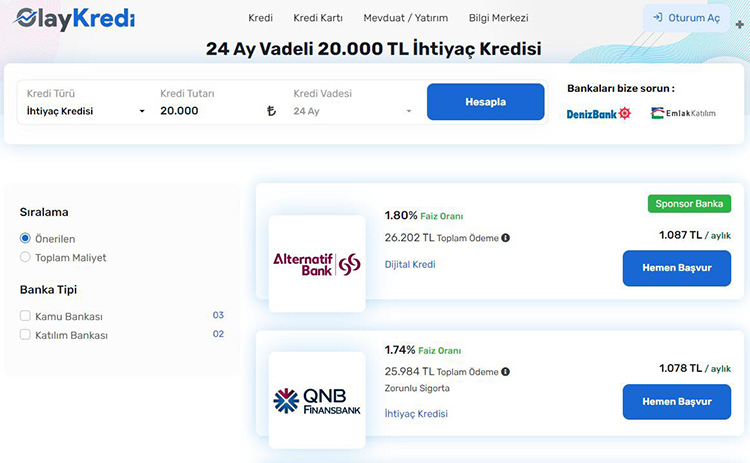Click the Hesapla button
This screenshot has height=463, width=750.
(485, 102)
